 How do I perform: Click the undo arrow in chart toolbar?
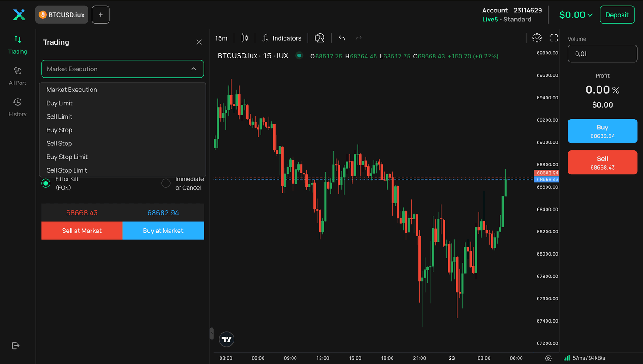coord(342,38)
